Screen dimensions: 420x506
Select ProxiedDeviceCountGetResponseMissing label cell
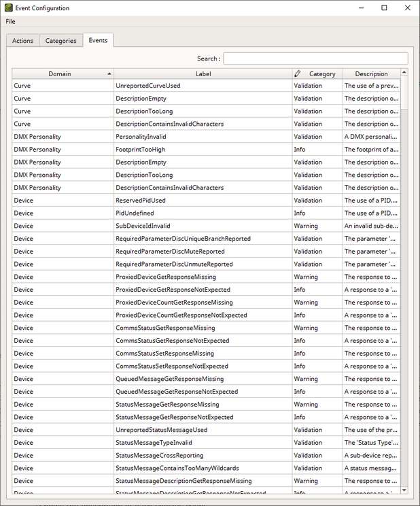(203, 303)
